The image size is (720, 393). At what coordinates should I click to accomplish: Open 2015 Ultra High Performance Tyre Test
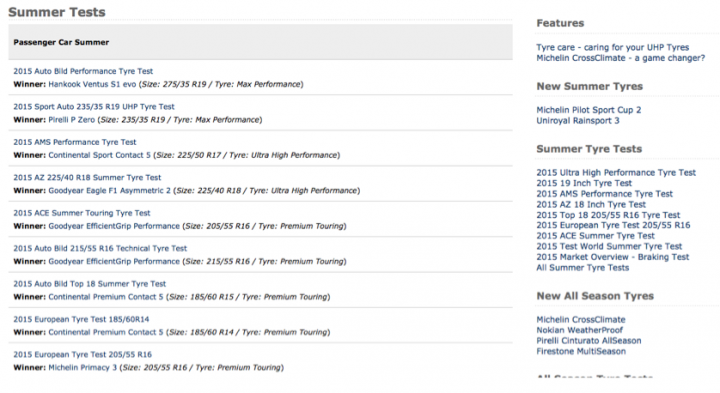click(x=616, y=173)
